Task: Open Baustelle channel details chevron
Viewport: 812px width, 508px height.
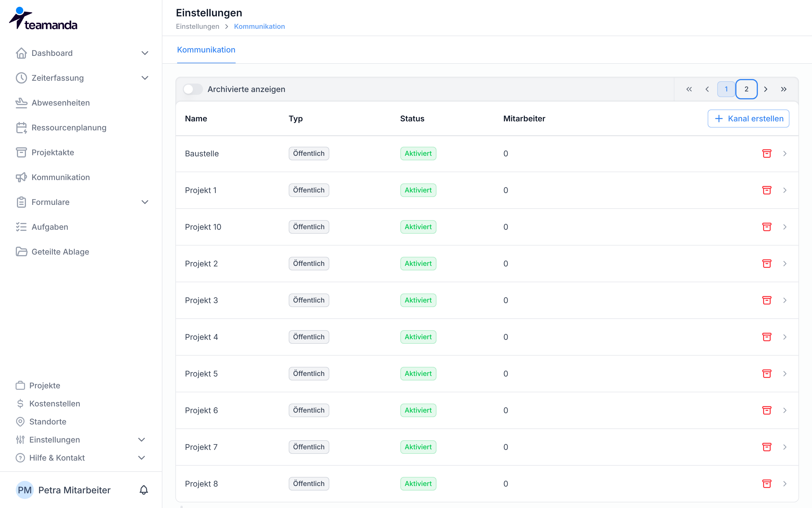Action: point(785,154)
